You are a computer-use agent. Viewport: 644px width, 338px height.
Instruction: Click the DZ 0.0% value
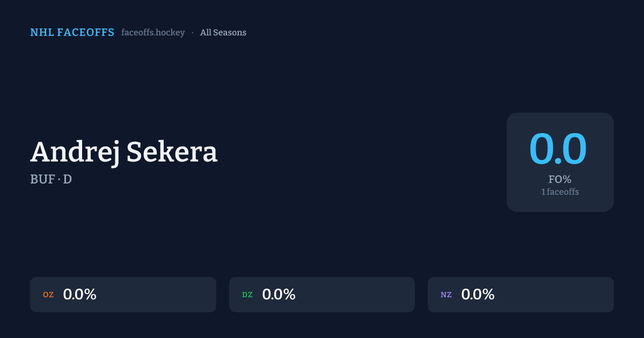(279, 295)
